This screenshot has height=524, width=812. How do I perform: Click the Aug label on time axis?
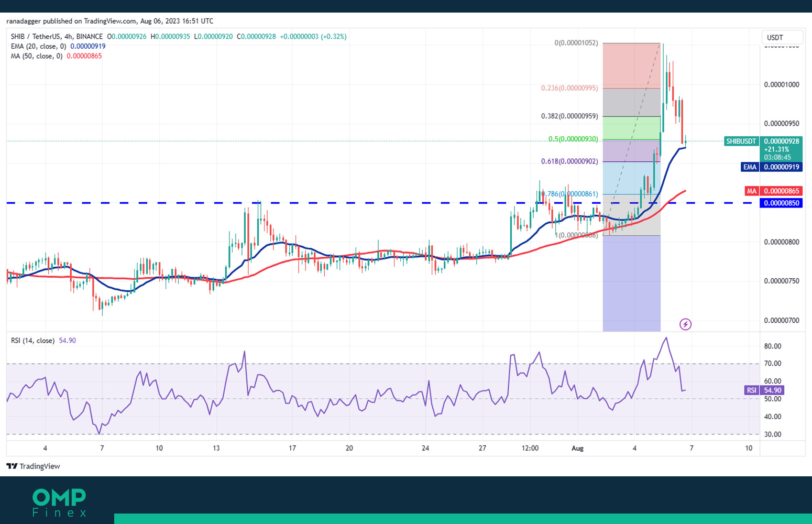[x=577, y=449]
